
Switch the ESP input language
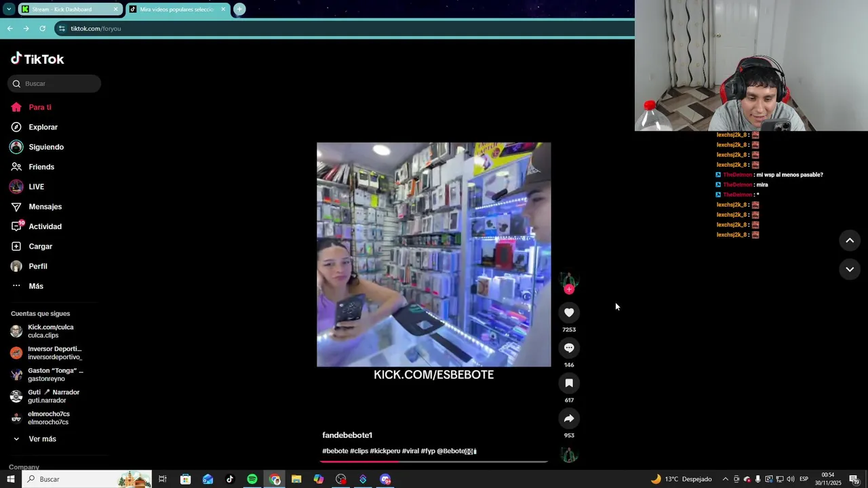click(x=804, y=479)
